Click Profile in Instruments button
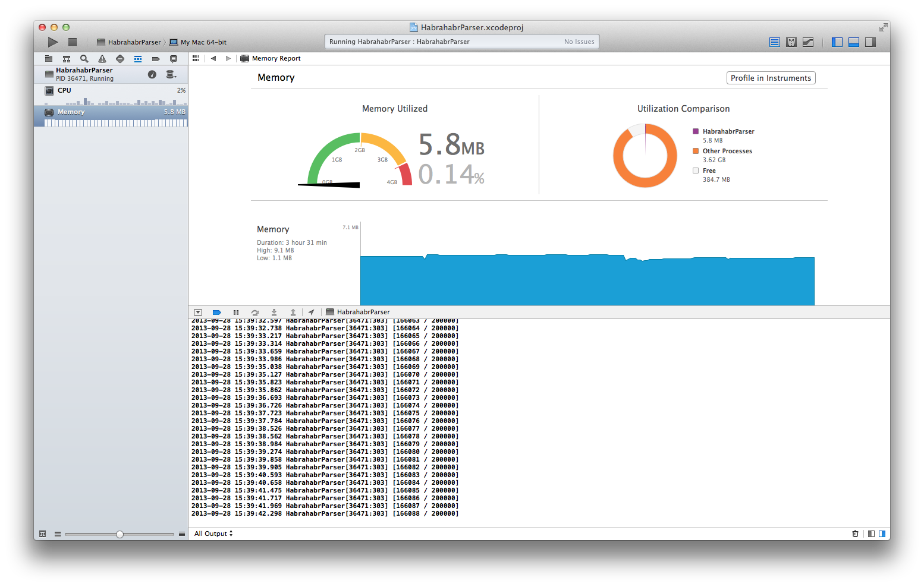This screenshot has height=587, width=924. pyautogui.click(x=771, y=78)
